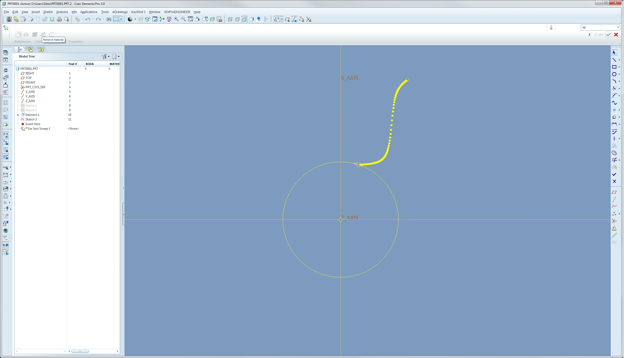The height and width of the screenshot is (358, 644).
Task: Toggle display of sketch constraints
Action: click(6, 142)
